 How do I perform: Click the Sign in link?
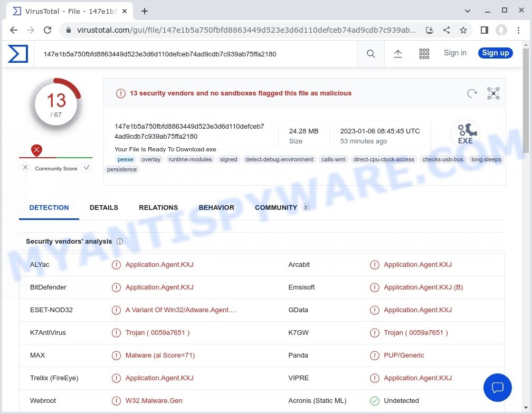[x=455, y=53]
